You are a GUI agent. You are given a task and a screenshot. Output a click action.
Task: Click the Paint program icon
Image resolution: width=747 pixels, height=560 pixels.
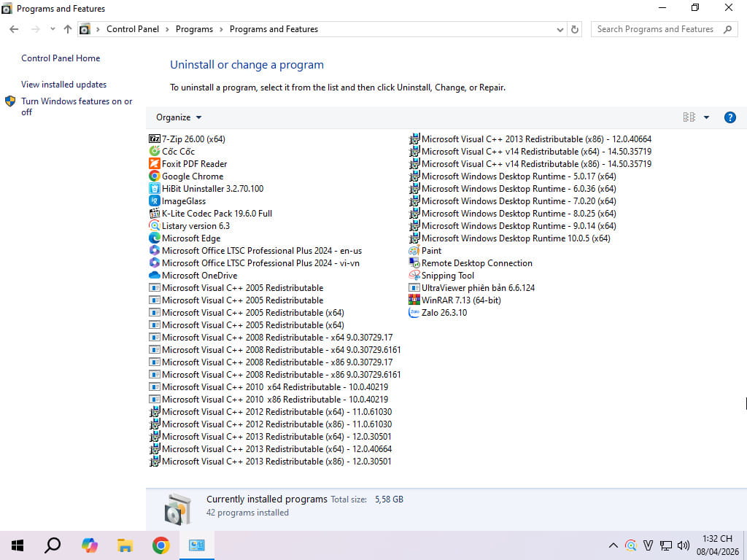(414, 251)
